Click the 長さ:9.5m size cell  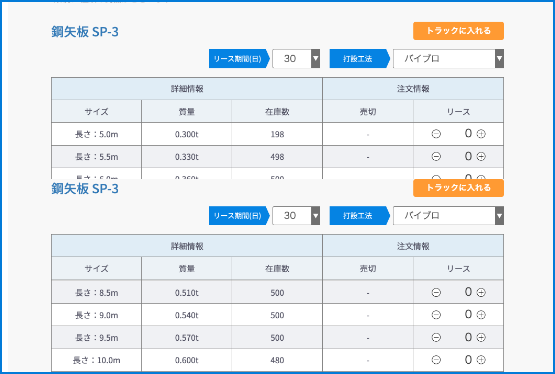(97, 338)
